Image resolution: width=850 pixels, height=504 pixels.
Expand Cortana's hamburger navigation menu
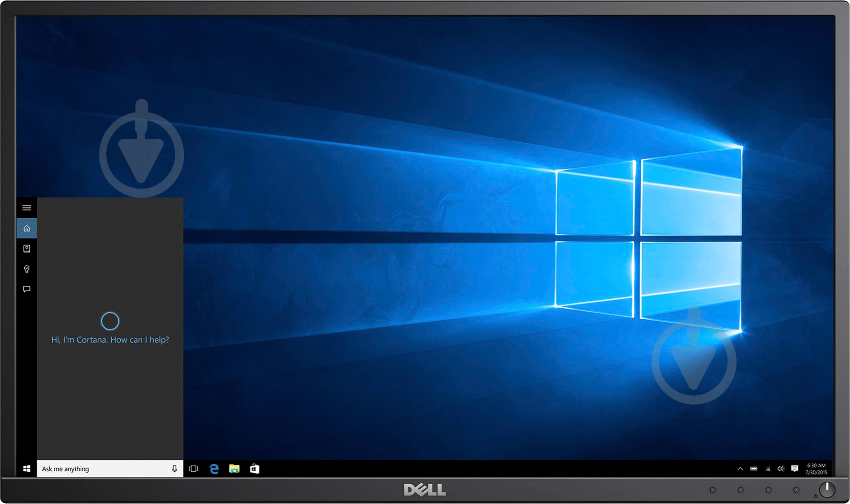pos(27,208)
